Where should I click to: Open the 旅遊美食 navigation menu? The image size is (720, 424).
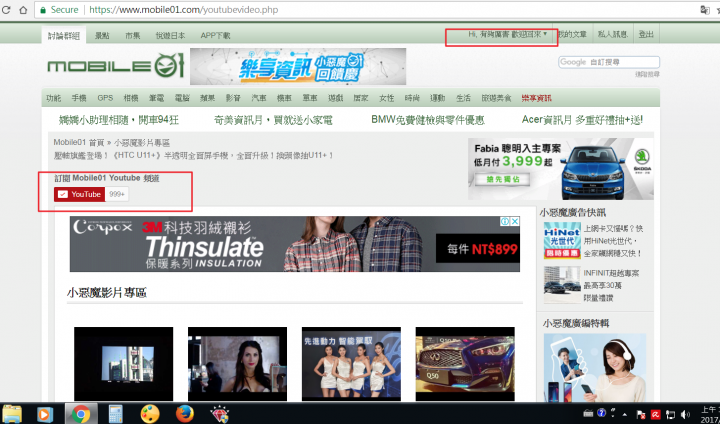(x=496, y=98)
